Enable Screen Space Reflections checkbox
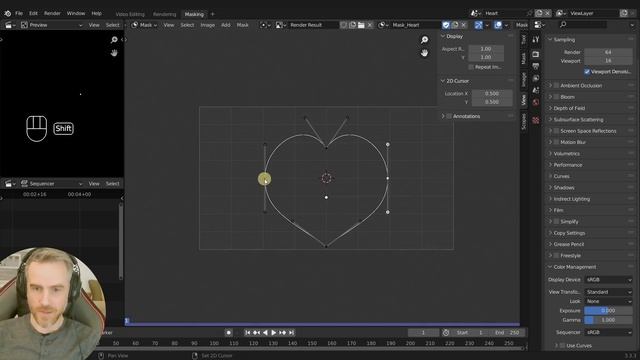This screenshot has width=640, height=360. (556, 131)
